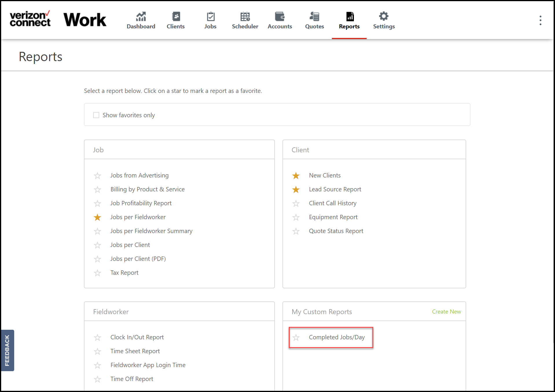Star the Tax Report
The image size is (555, 392).
point(98,273)
